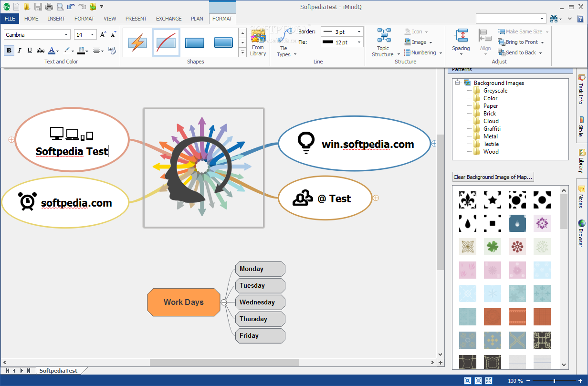Screen dimensions: 588x386
Task: Open the Browser side tab
Action: [x=581, y=233]
